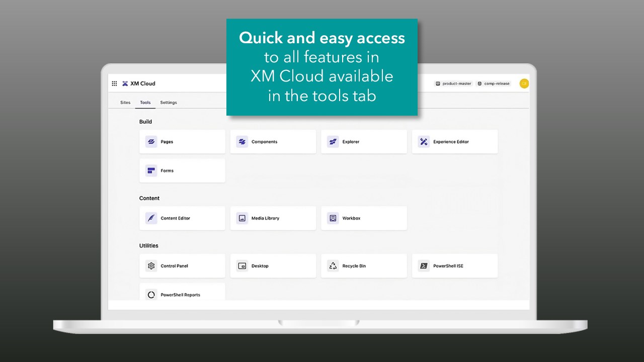Select the Tools tab
The image size is (644, 362).
click(x=145, y=103)
